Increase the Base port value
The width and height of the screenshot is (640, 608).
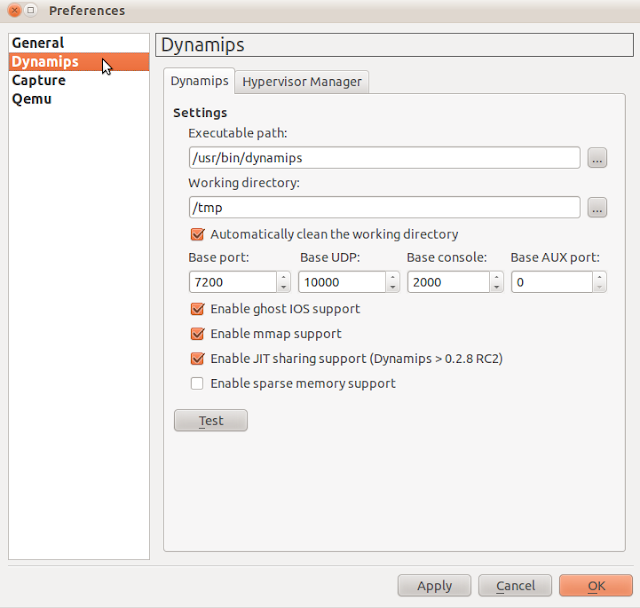(x=283, y=277)
